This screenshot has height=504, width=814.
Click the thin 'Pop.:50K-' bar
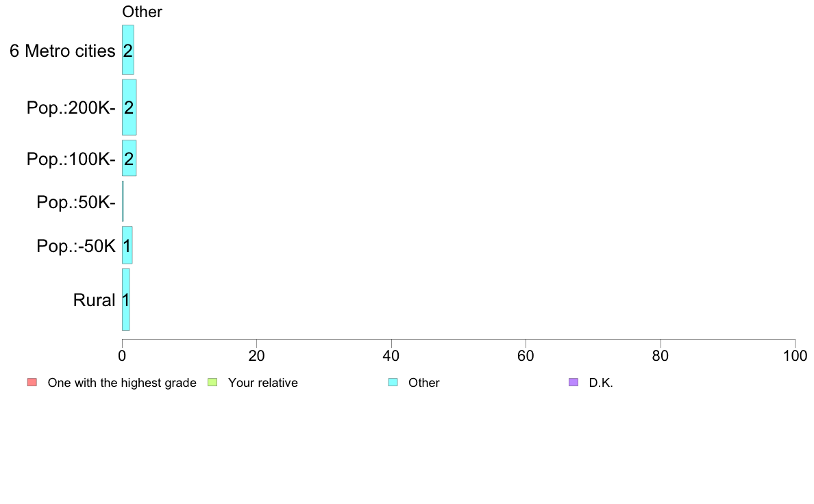click(123, 201)
